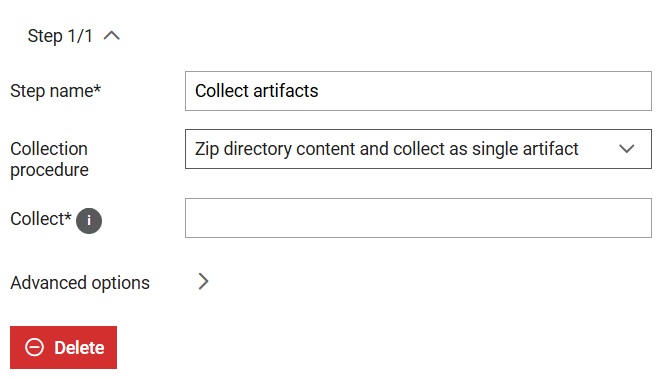Expand Advanced options with the right chevron

point(203,282)
